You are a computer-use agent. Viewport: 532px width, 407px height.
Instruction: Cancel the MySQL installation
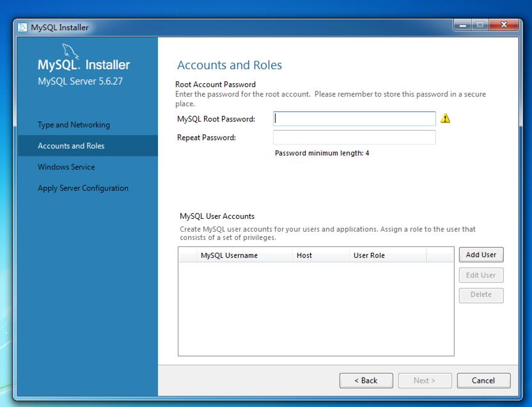coord(483,380)
